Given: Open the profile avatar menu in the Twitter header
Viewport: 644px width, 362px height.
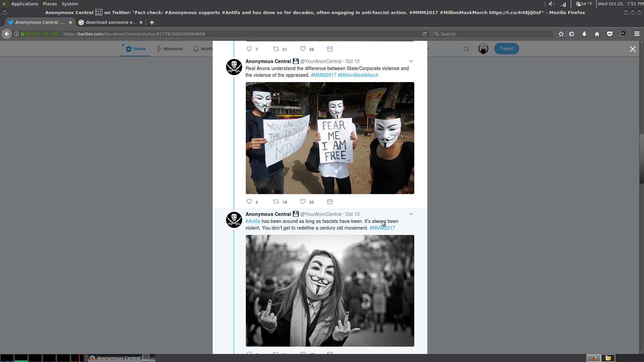Looking at the screenshot, I should [483, 49].
